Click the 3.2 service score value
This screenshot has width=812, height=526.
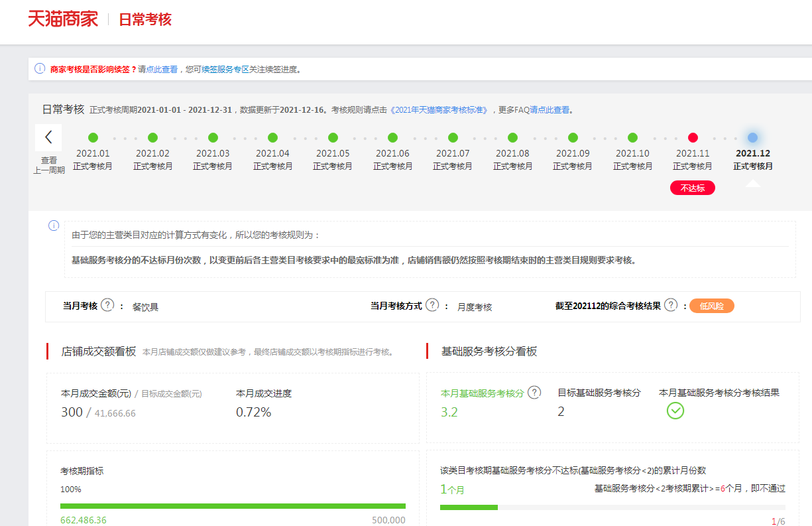[449, 412]
